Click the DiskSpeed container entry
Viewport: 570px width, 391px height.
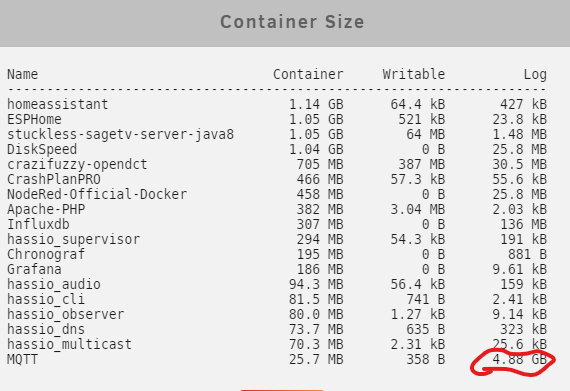(42, 149)
